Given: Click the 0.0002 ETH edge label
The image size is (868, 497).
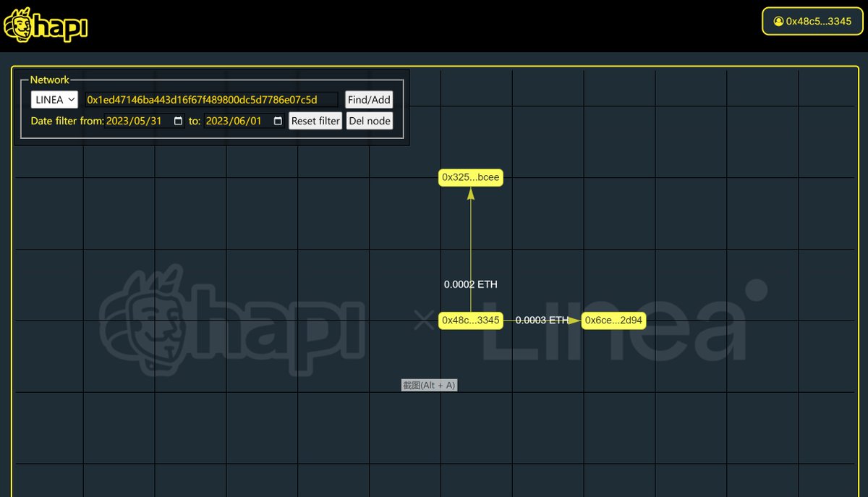Looking at the screenshot, I should click(471, 284).
